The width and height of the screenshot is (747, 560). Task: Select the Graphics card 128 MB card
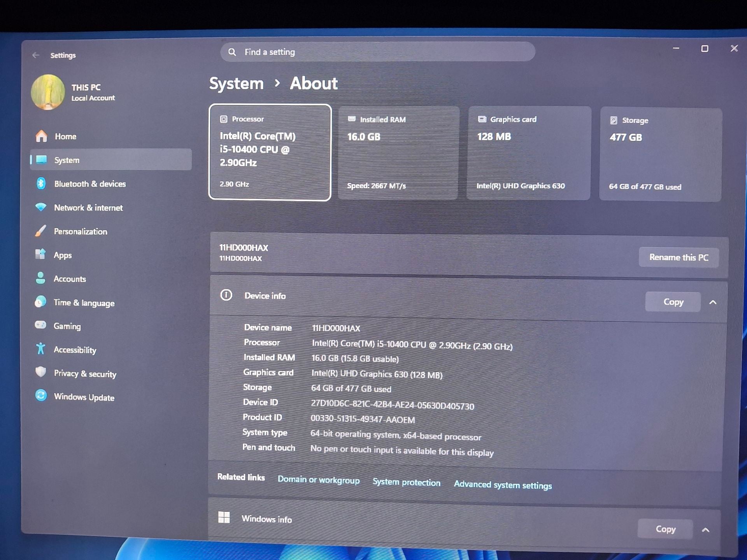(529, 153)
